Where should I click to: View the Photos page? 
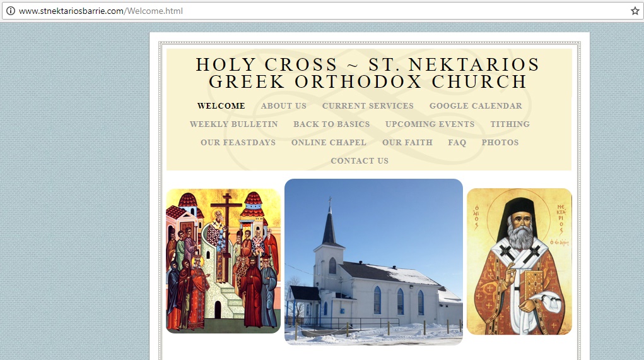500,142
